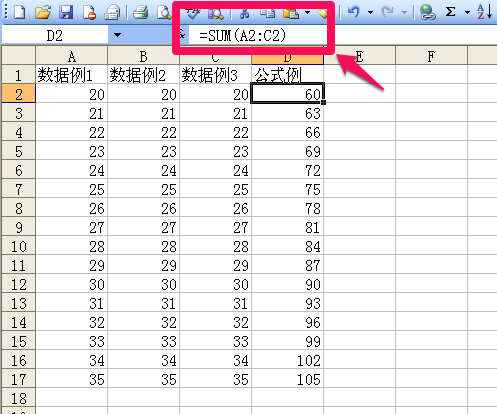Apply AutoSum sigma icon
Image resolution: width=497 pixels, height=414 pixels.
tap(451, 12)
